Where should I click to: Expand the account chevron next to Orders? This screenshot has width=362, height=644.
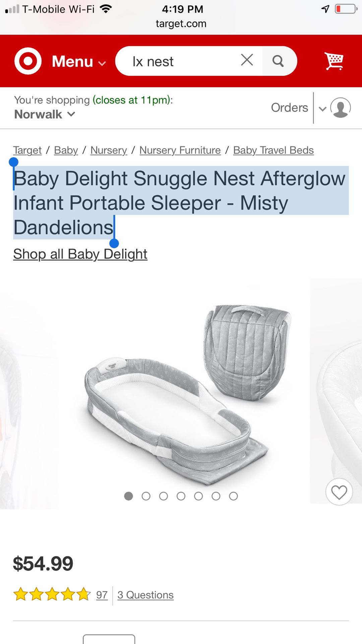click(x=322, y=108)
